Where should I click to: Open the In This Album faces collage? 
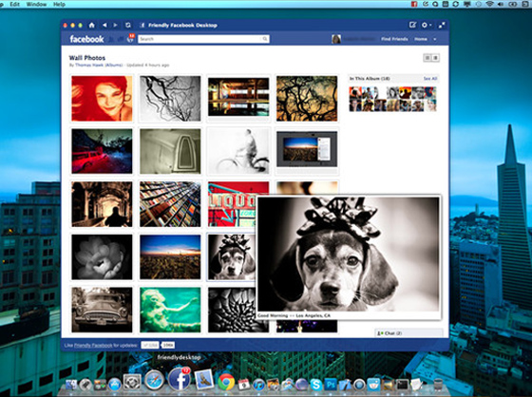(392, 99)
